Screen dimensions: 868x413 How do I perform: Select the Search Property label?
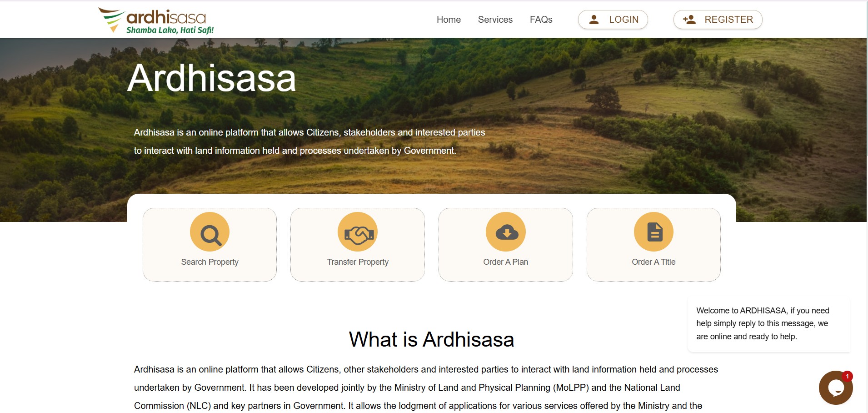(210, 262)
